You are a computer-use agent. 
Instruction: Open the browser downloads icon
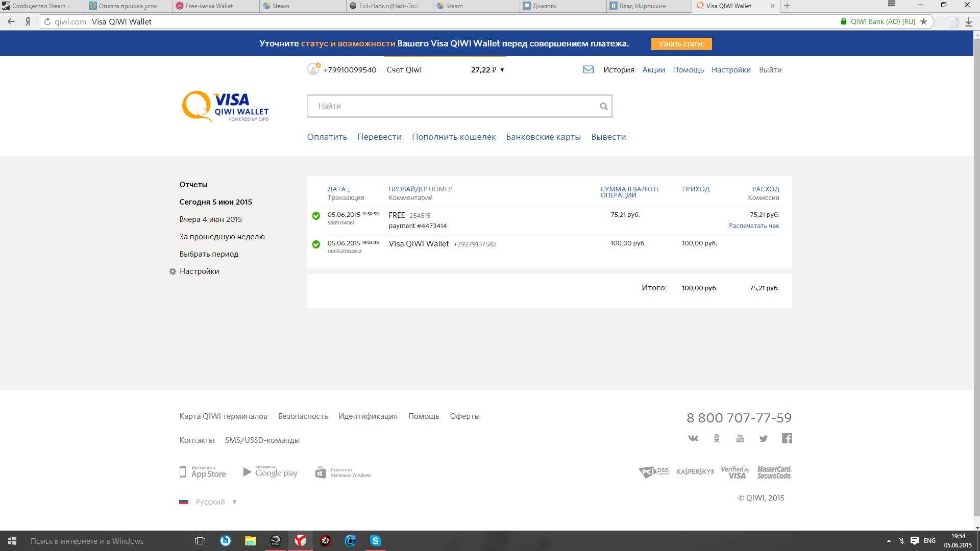coord(968,21)
